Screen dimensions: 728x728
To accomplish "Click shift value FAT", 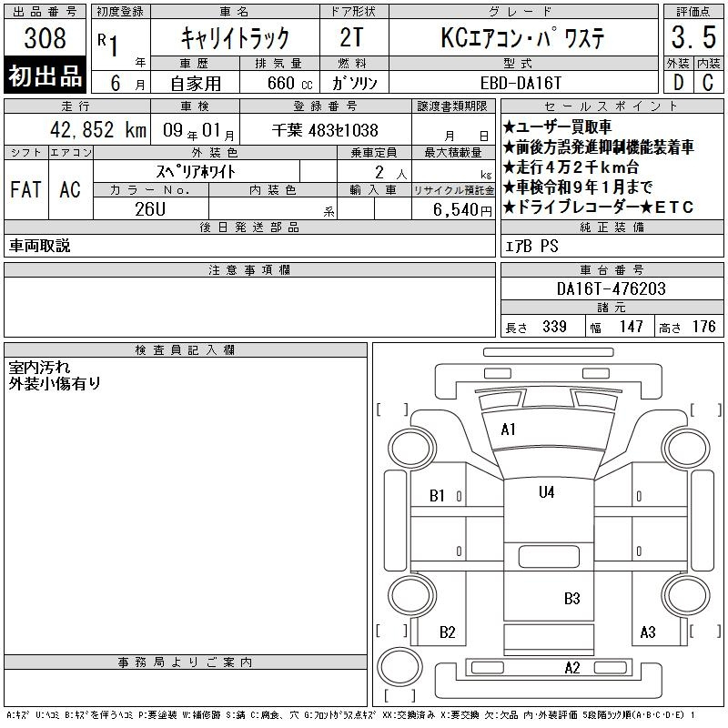I will (x=26, y=189).
